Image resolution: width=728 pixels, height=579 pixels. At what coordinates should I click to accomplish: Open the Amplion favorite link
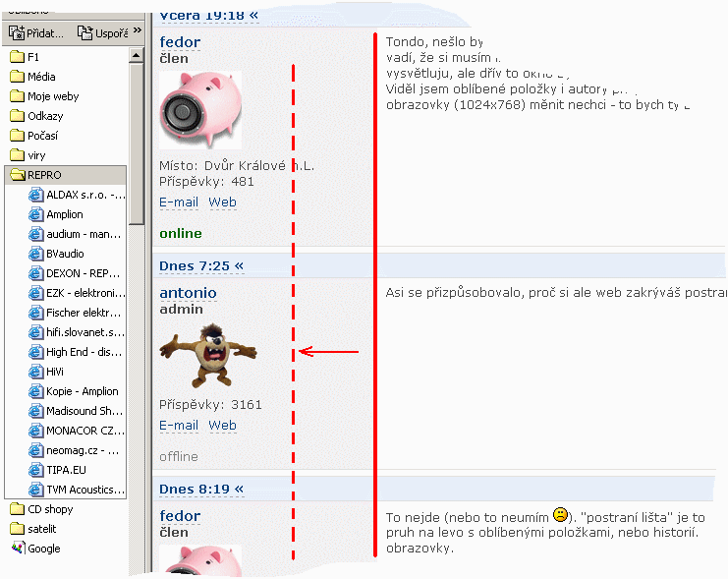click(56, 214)
